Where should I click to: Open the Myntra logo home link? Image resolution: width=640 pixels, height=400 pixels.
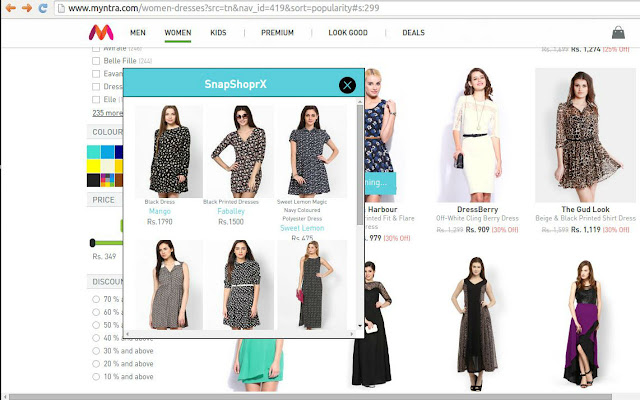pos(101,33)
